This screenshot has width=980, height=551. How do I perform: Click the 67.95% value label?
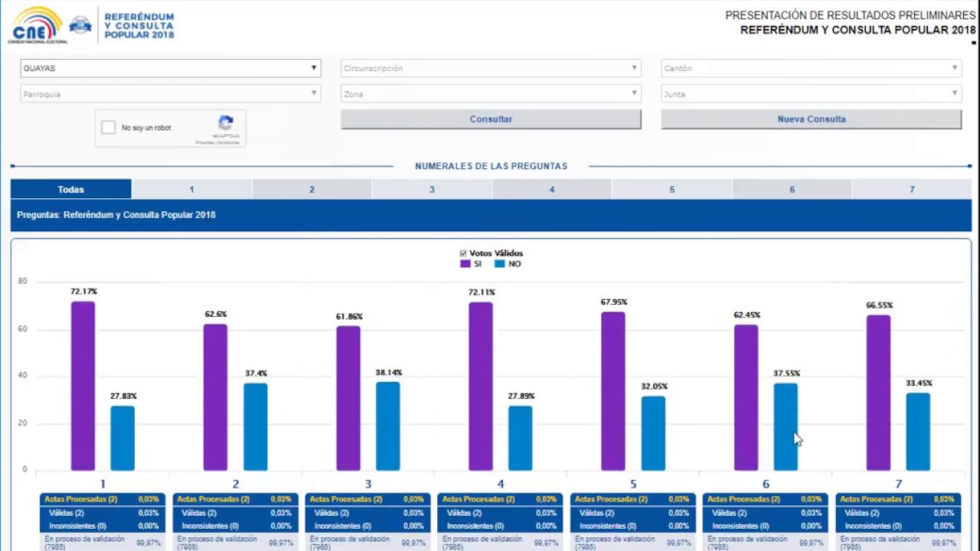pyautogui.click(x=613, y=302)
